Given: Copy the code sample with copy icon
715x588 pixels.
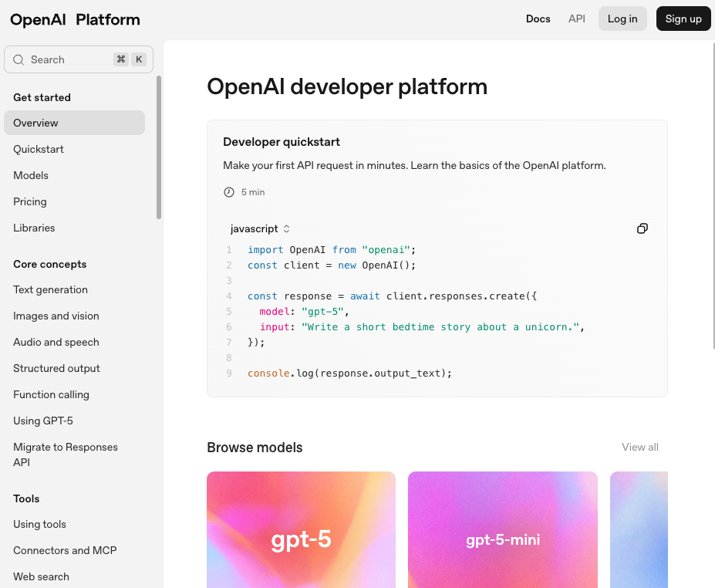Looking at the screenshot, I should [x=642, y=228].
